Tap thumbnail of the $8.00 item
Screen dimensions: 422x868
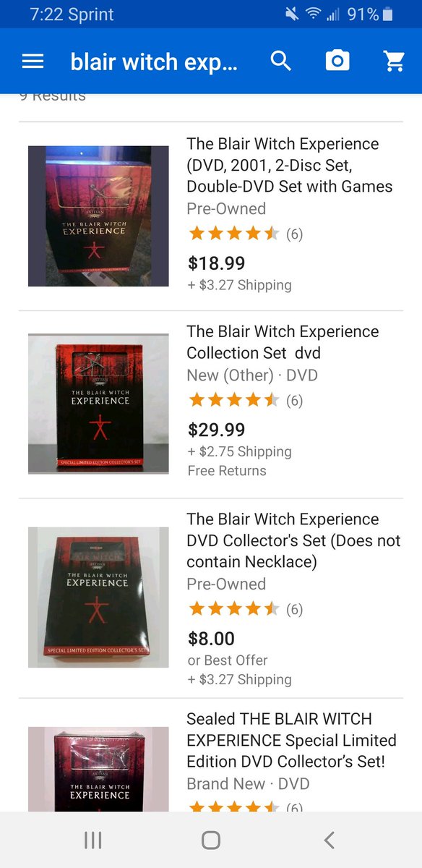98,597
